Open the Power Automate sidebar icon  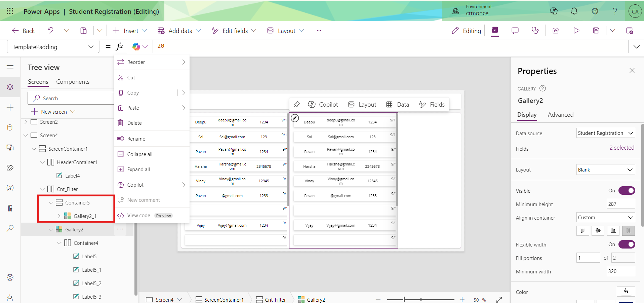click(x=10, y=167)
